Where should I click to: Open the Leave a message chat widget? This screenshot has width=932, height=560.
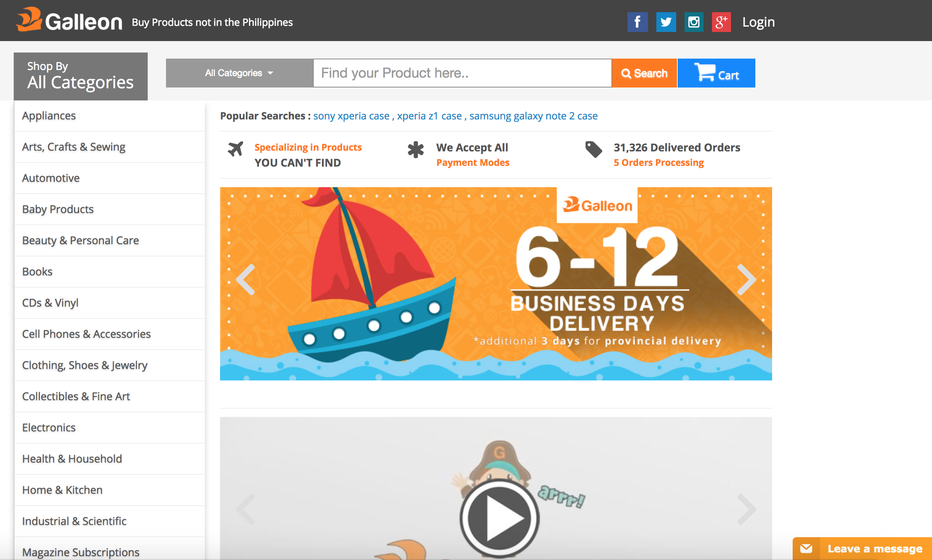(862, 549)
